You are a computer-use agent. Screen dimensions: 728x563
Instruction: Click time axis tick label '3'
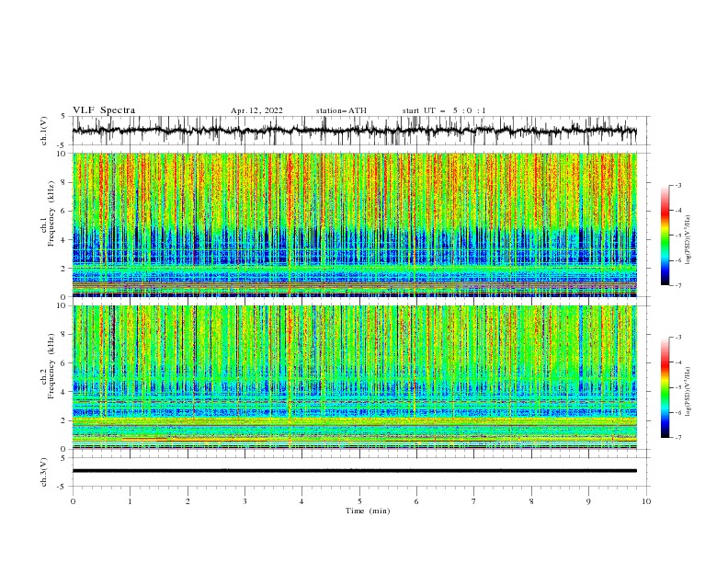point(245,501)
